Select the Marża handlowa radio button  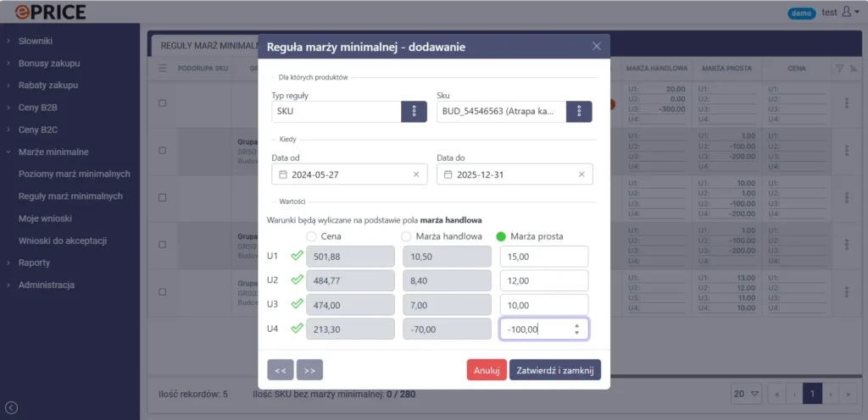(x=407, y=236)
